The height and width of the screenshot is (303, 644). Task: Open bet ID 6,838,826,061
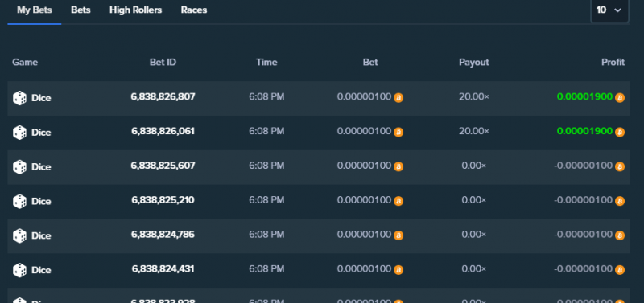pos(163,131)
